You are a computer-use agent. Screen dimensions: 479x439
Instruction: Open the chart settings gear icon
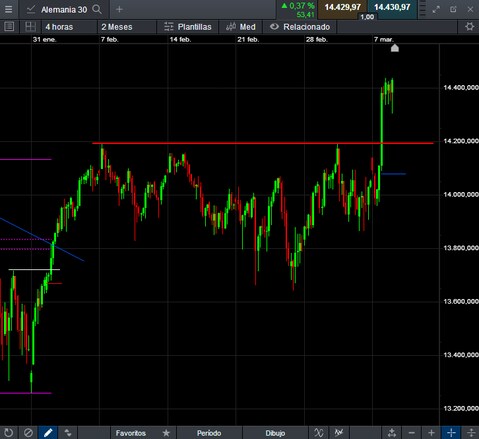pyautogui.click(x=469, y=27)
